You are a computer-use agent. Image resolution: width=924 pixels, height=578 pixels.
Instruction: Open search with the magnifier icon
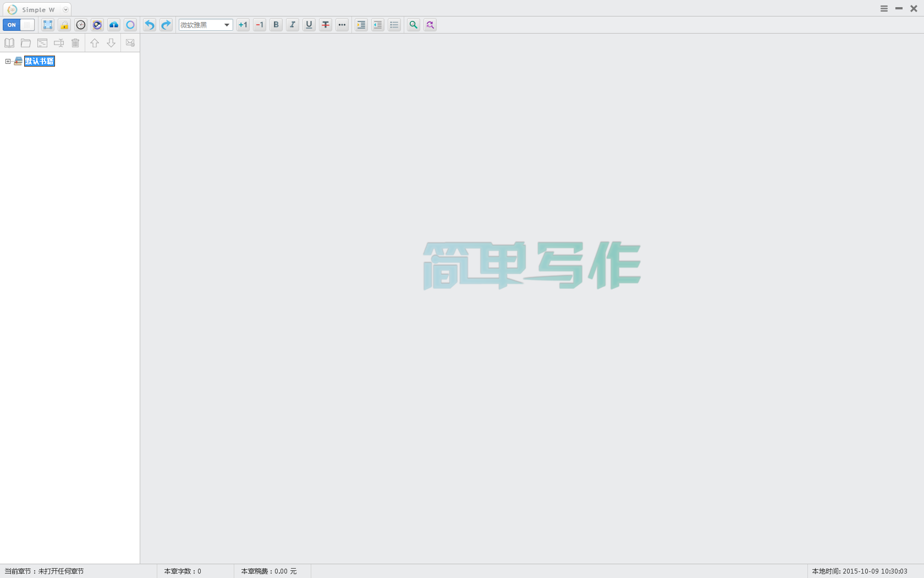click(x=414, y=25)
